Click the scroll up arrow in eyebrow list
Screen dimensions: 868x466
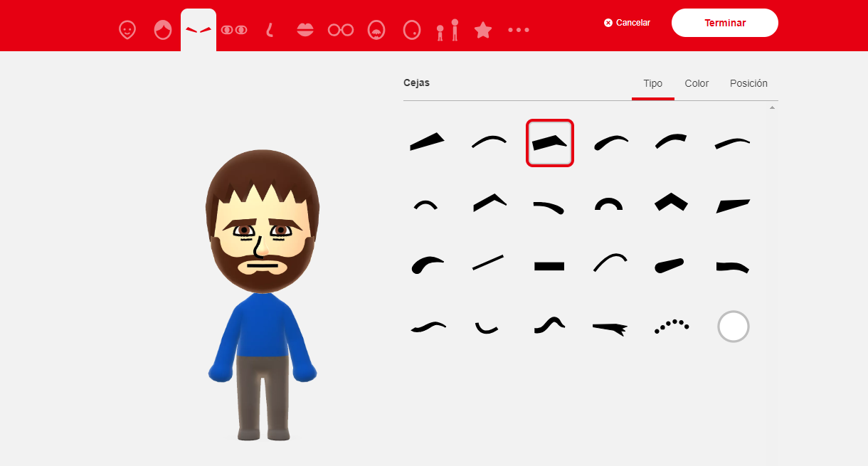(772, 108)
